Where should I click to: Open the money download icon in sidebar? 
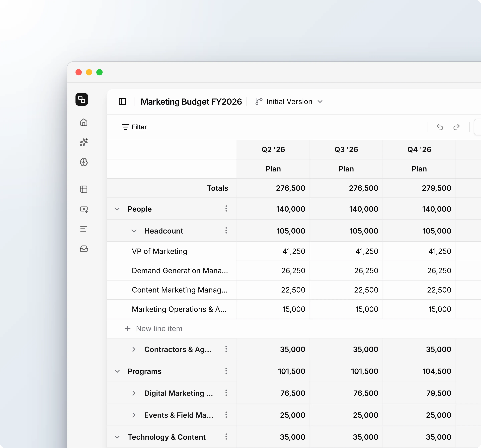click(84, 209)
